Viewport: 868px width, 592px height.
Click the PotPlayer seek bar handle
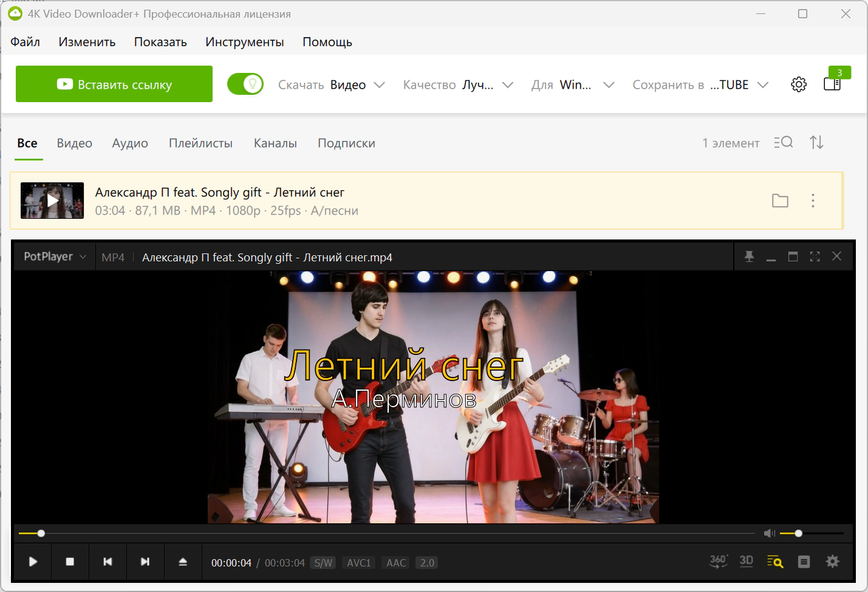(x=41, y=533)
